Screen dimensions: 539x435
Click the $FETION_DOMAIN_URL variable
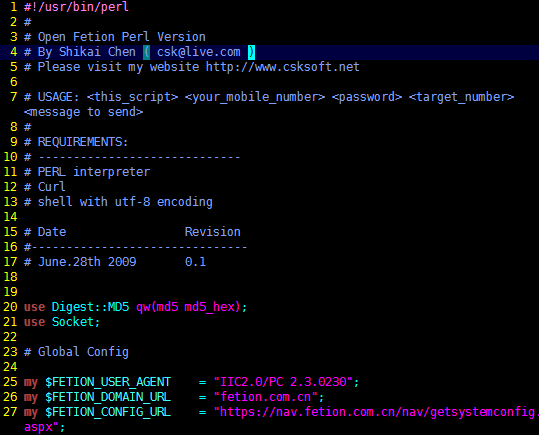108,397
